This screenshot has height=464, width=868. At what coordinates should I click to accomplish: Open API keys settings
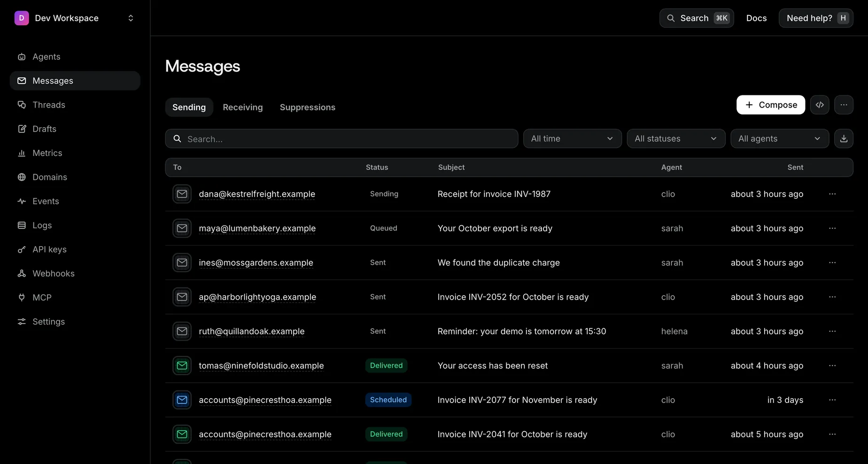pyautogui.click(x=75, y=249)
